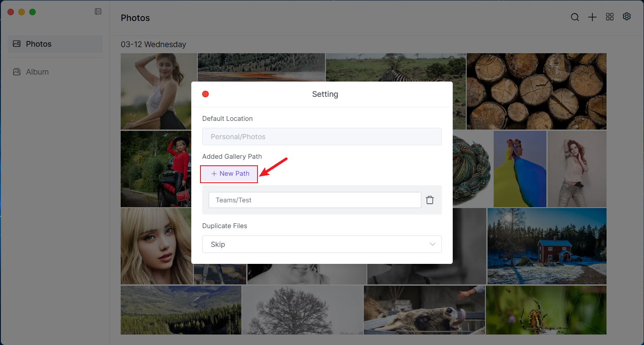Screen dimensions: 644x345
Task: Click the green window maximize dot
Action: (x=32, y=12)
